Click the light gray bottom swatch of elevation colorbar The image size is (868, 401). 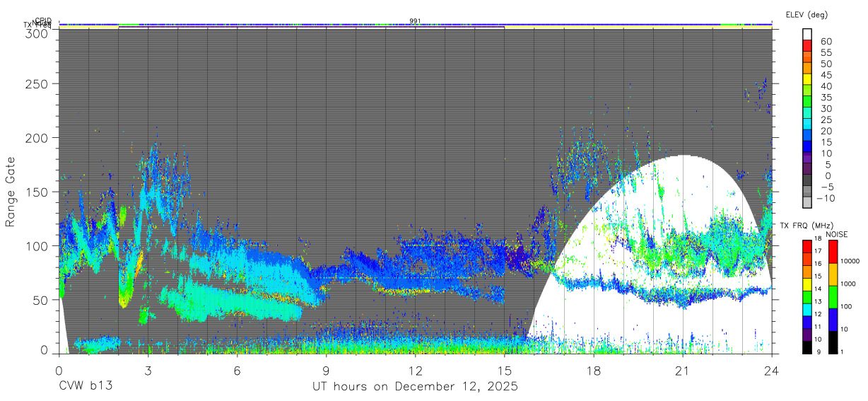807,202
